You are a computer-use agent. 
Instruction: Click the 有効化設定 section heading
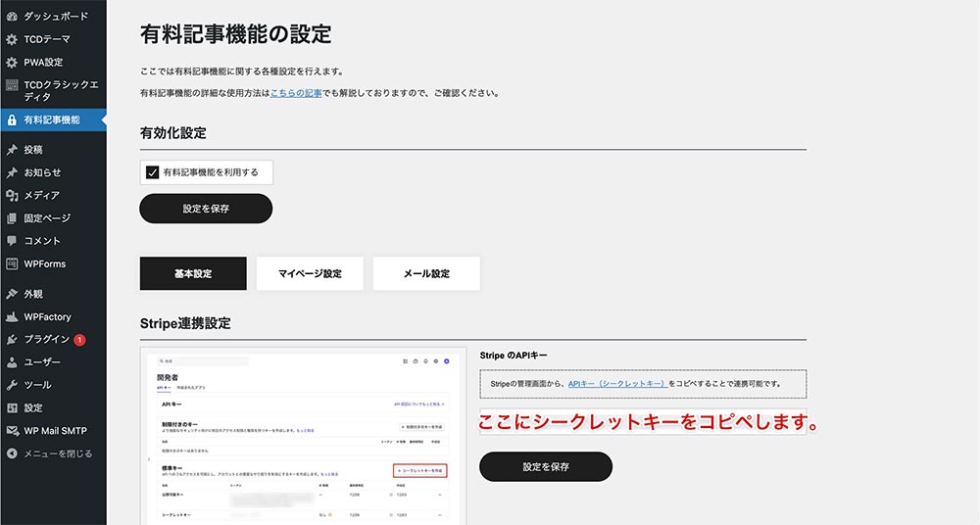tap(173, 133)
